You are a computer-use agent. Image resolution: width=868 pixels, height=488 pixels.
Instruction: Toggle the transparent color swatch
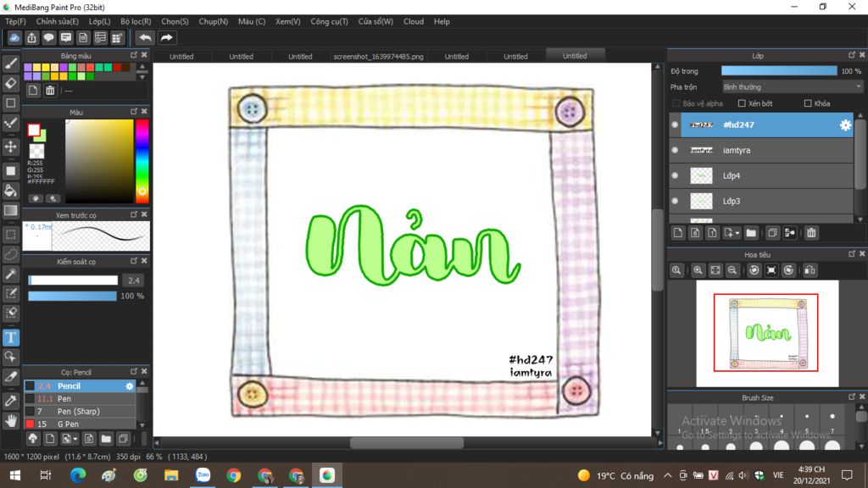click(x=36, y=151)
